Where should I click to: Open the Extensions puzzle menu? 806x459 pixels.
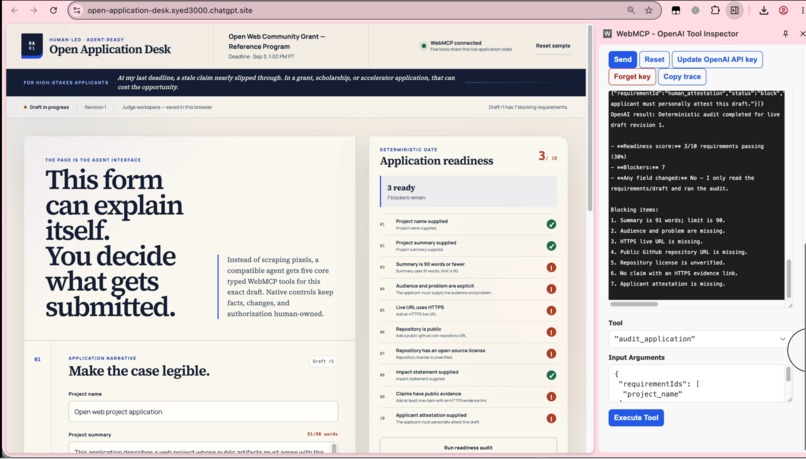715,10
